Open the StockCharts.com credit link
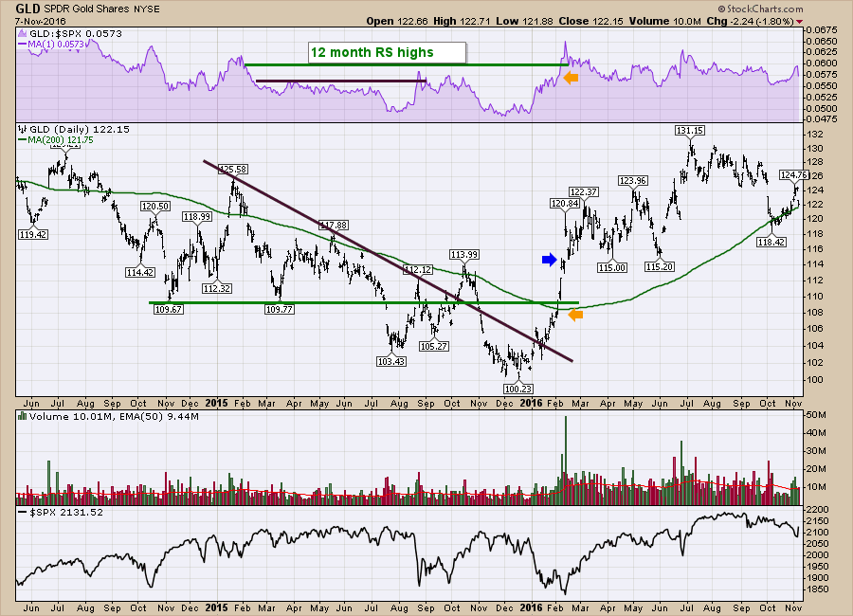The width and height of the screenshot is (853, 616). pyautogui.click(x=760, y=9)
